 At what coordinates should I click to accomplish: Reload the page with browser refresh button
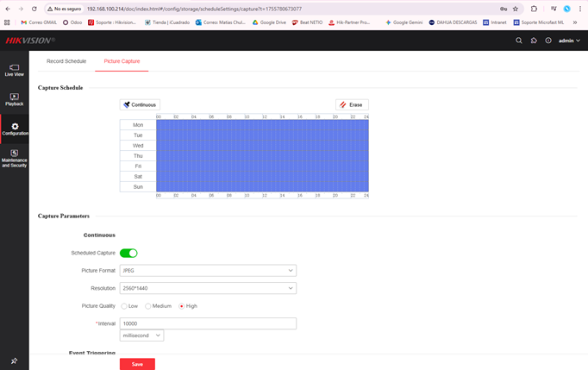[34, 9]
